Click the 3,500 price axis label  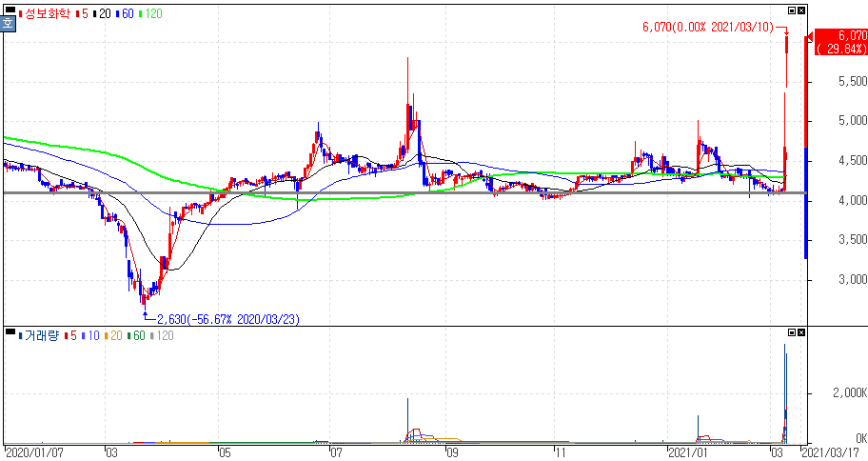[853, 239]
